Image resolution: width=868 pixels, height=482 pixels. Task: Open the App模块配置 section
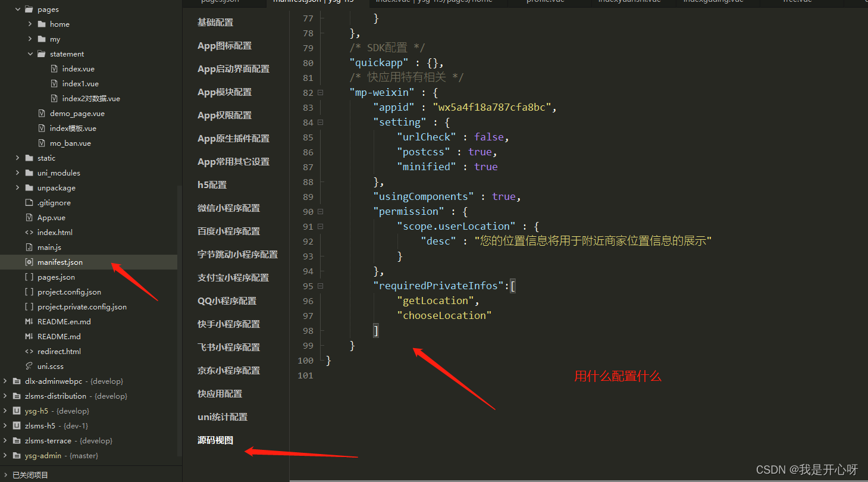pos(224,92)
